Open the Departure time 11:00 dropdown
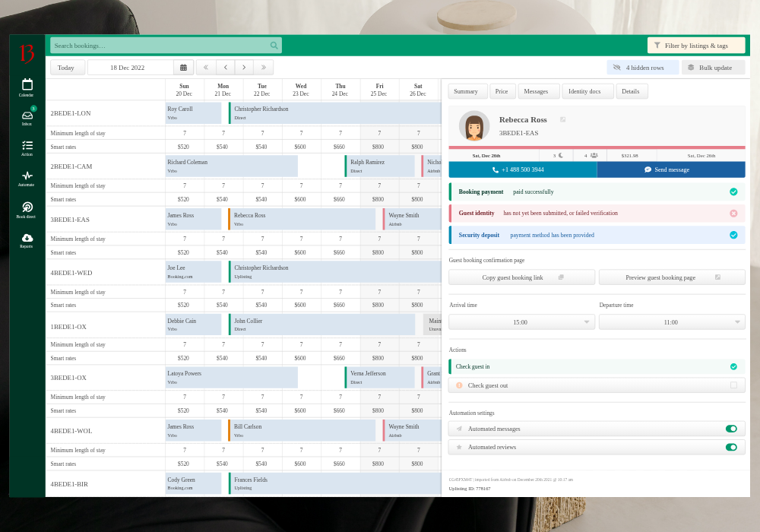760x532 pixels. point(672,322)
